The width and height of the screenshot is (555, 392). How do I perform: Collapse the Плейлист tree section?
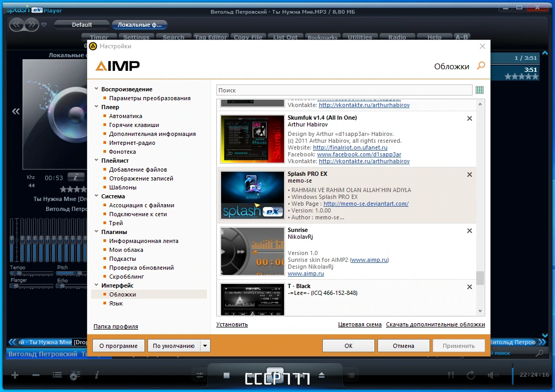pyautogui.click(x=96, y=160)
